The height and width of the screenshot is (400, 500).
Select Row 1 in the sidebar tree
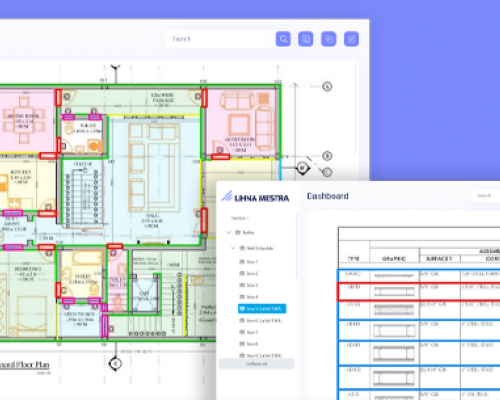tap(249, 262)
